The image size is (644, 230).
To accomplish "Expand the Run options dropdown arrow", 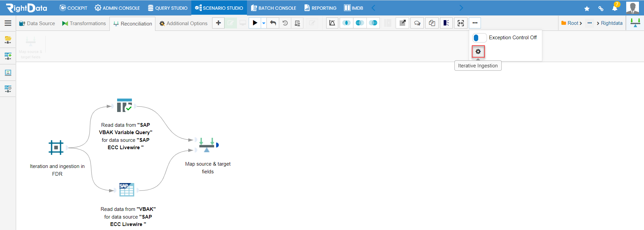I will click(264, 23).
